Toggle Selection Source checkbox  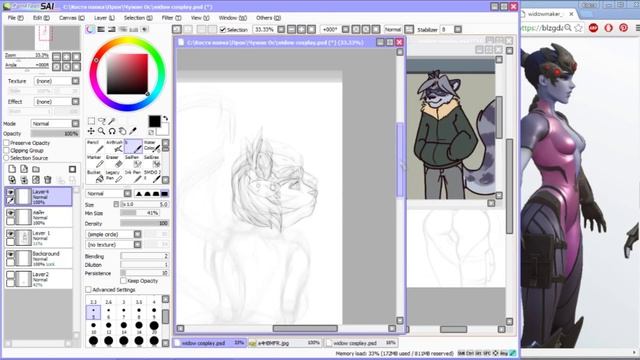pos(7,158)
